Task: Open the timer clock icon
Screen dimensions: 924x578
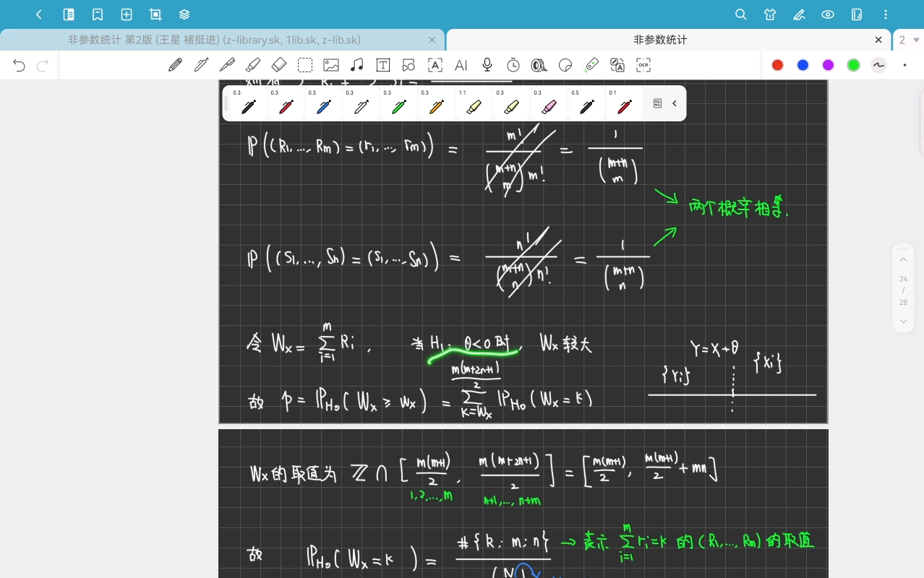Action: (513, 65)
